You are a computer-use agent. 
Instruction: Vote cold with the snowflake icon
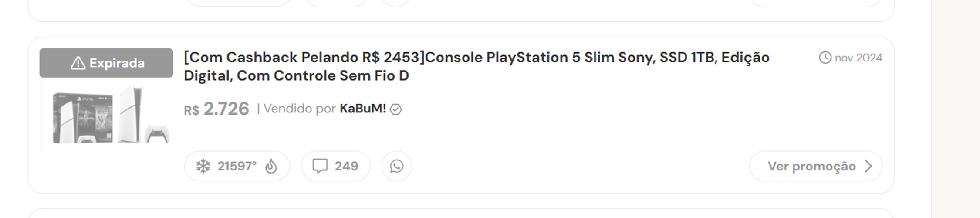[203, 166]
